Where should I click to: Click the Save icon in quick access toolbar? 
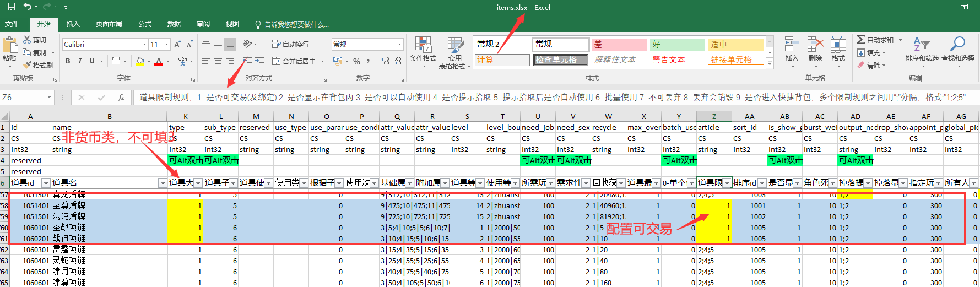[11, 7]
